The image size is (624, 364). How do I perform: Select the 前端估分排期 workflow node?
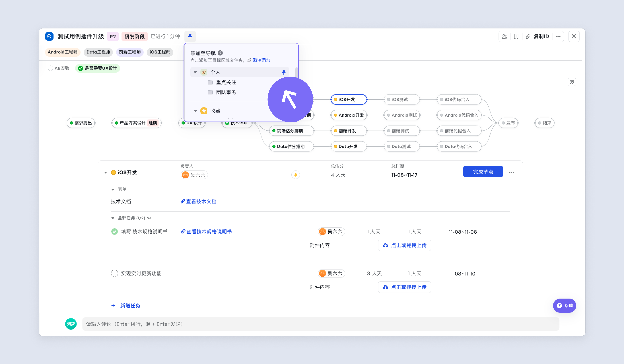click(292, 131)
